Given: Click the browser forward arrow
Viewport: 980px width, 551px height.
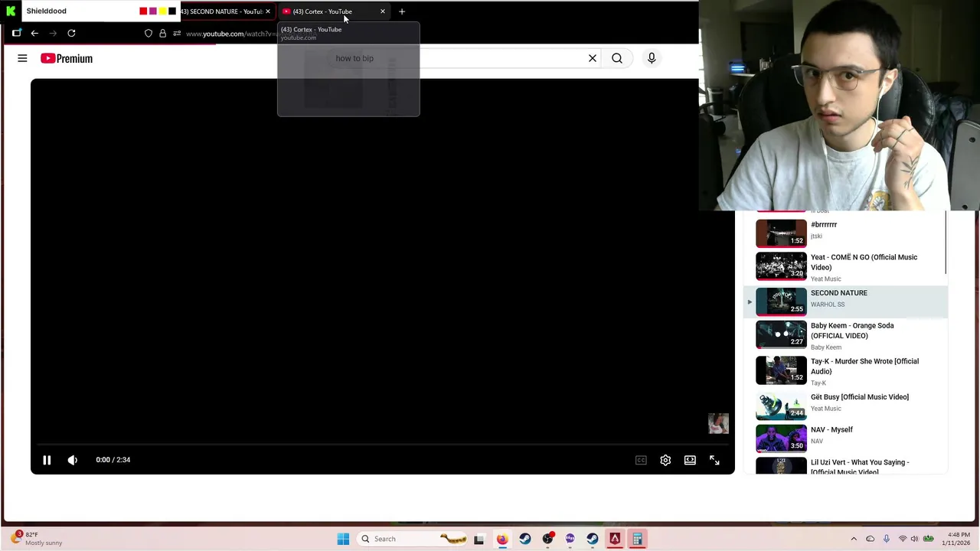Looking at the screenshot, I should point(53,33).
